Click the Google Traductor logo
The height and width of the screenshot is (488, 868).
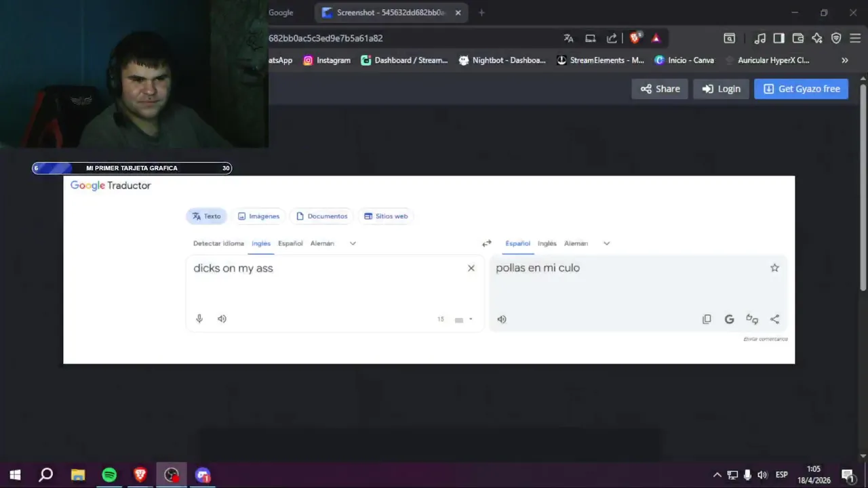111,186
